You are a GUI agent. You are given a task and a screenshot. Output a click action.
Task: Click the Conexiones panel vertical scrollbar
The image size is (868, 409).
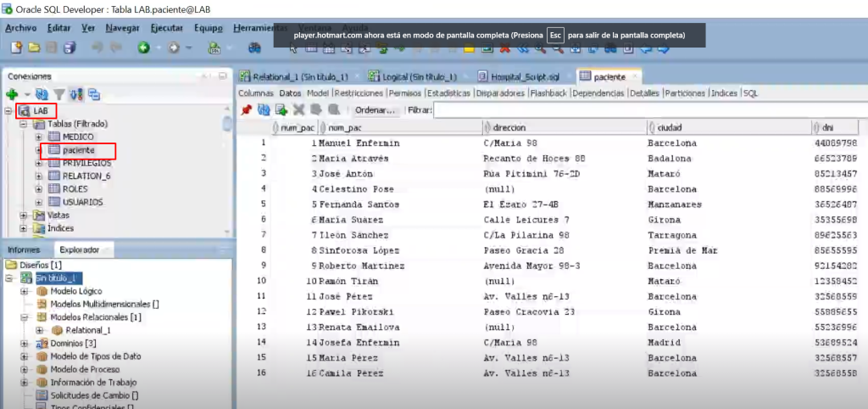pos(226,166)
